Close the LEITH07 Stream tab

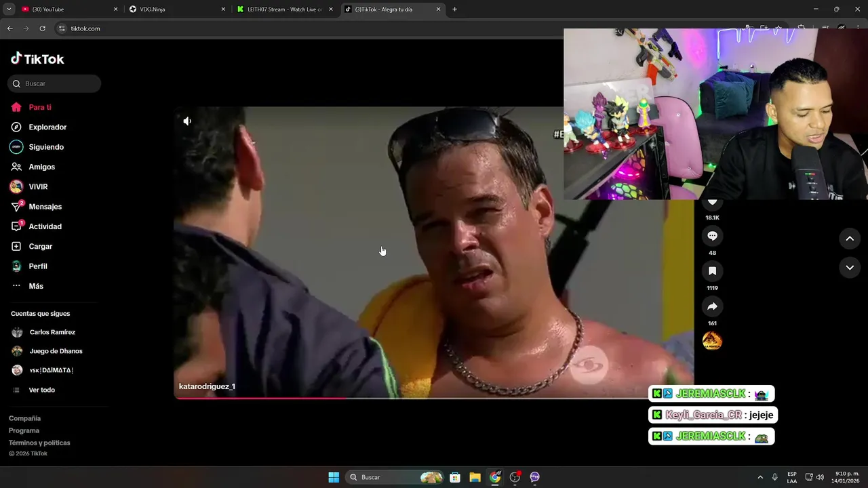pyautogui.click(x=331, y=9)
